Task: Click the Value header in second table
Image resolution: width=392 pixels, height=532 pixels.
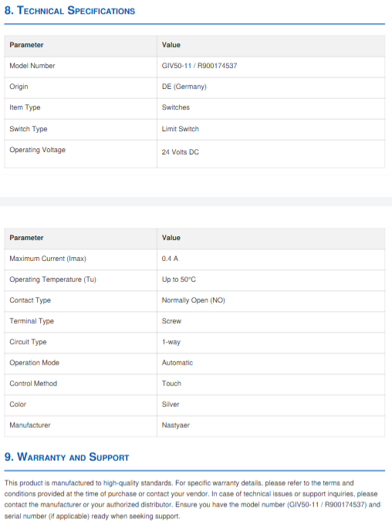Action: [x=171, y=238]
